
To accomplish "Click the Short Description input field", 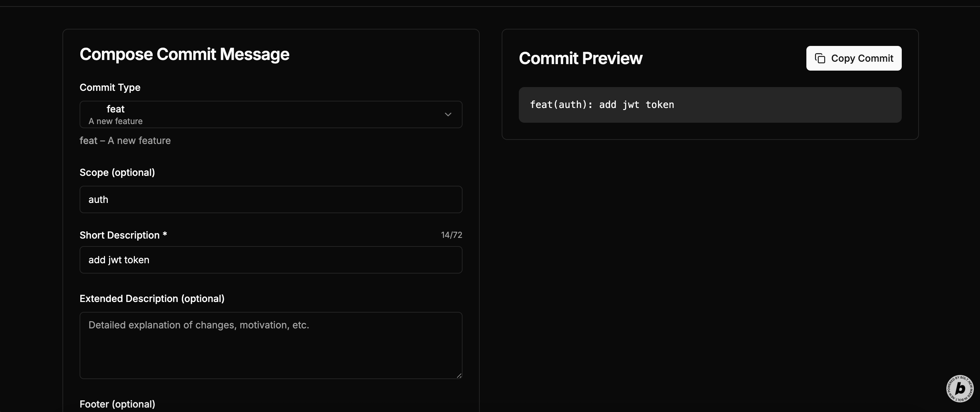I will point(270,260).
